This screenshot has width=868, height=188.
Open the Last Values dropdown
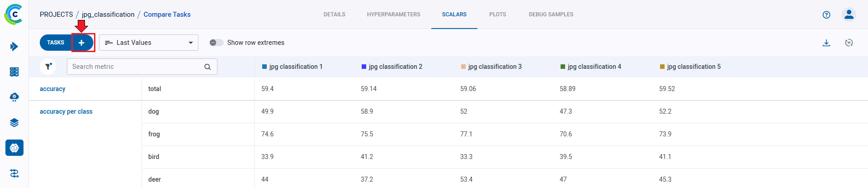point(148,43)
